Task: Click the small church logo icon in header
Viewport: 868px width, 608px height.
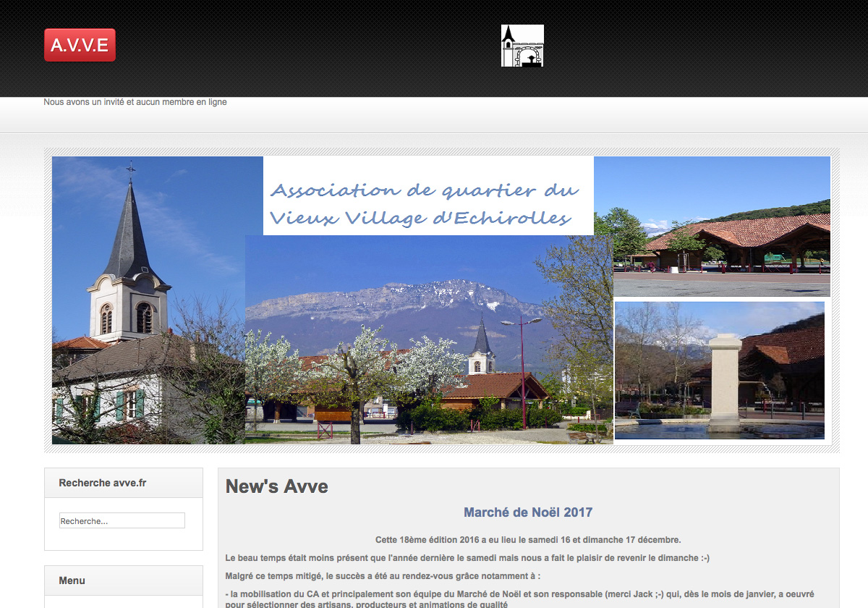Action: 522,46
